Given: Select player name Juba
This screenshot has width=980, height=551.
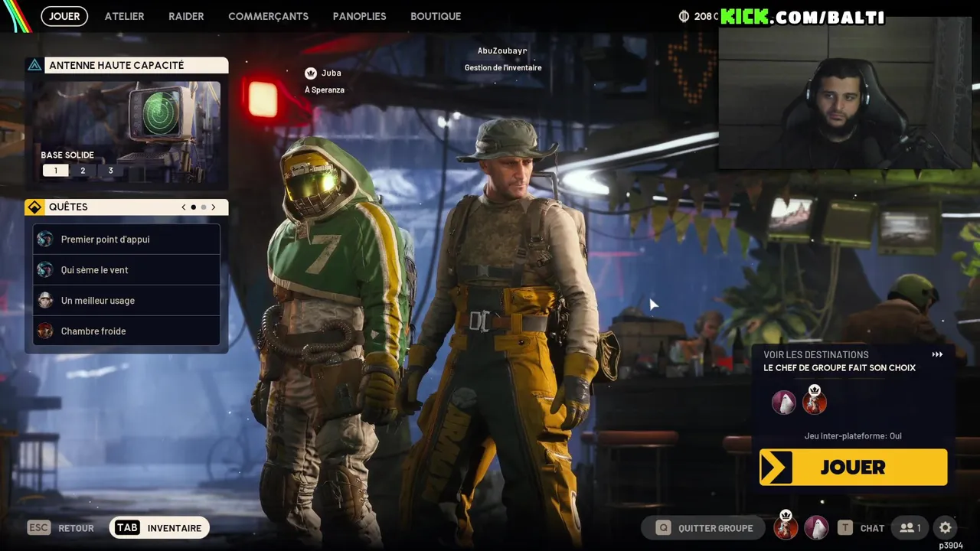Looking at the screenshot, I should (x=332, y=73).
